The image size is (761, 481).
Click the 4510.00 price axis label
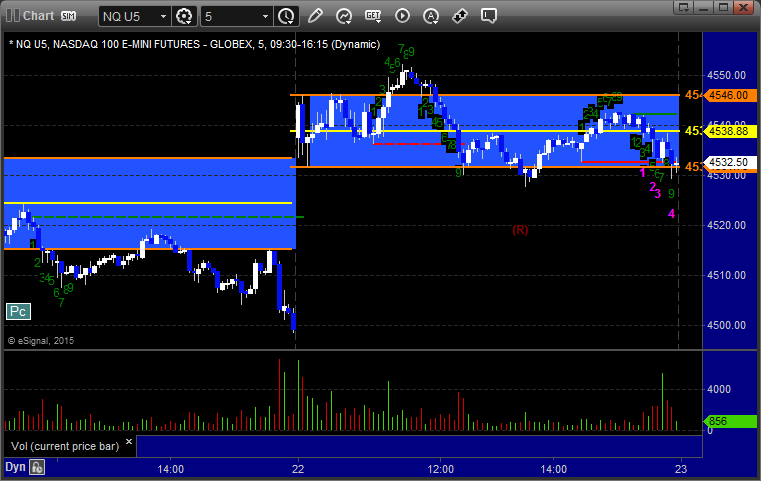(x=727, y=275)
